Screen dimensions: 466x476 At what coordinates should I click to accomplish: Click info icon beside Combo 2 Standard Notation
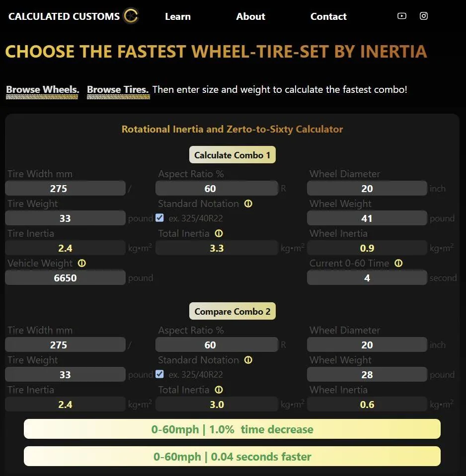coord(248,360)
